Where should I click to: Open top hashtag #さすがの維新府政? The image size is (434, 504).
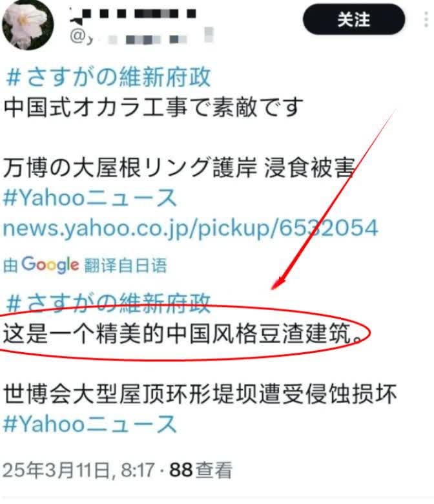pos(108,77)
